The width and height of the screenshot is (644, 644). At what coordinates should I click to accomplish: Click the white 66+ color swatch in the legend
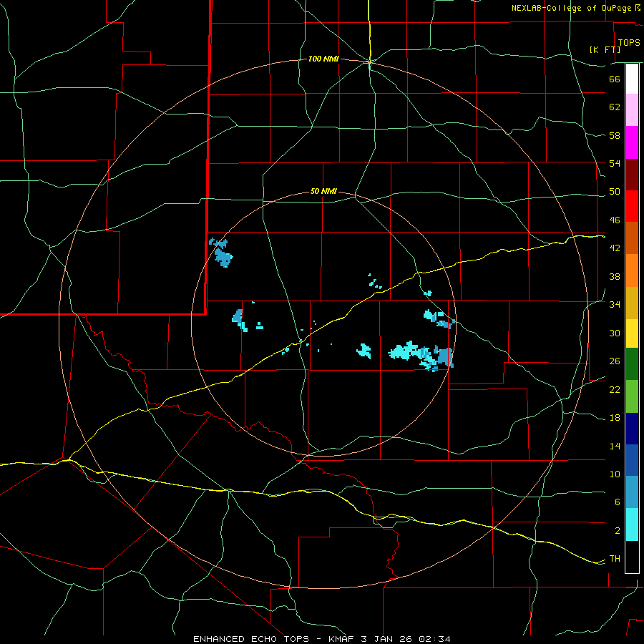pos(632,79)
